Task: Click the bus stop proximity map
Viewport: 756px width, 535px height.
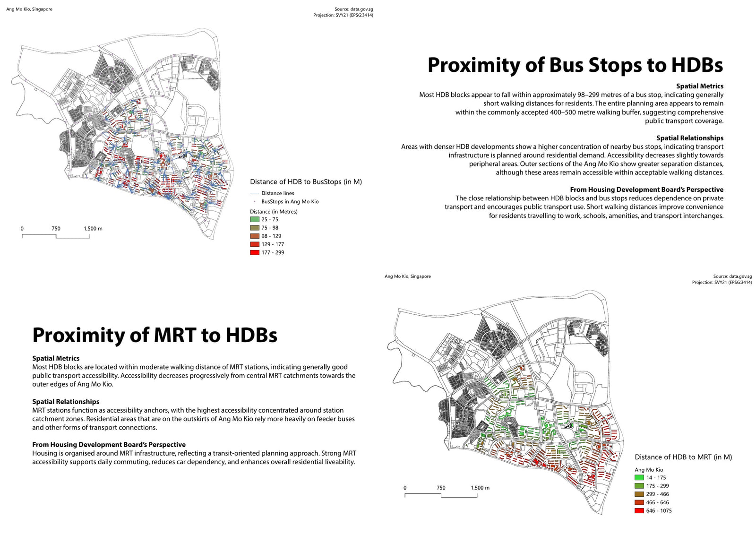Action: (123, 134)
